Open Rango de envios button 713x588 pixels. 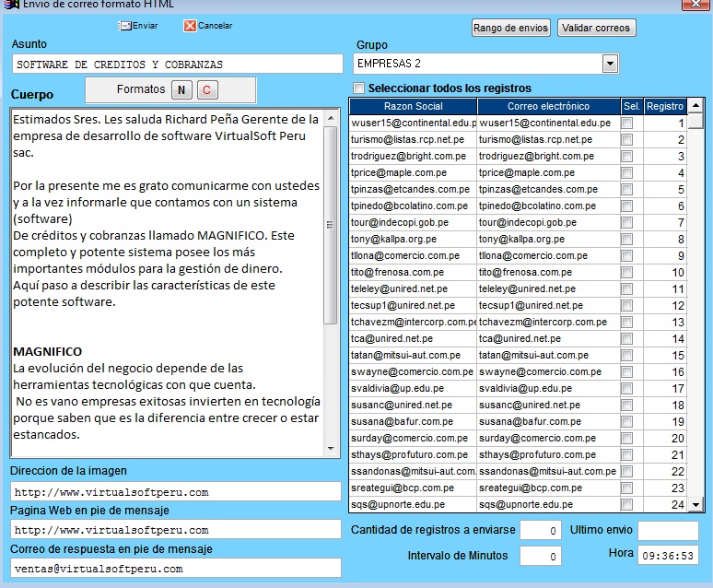pyautogui.click(x=510, y=29)
